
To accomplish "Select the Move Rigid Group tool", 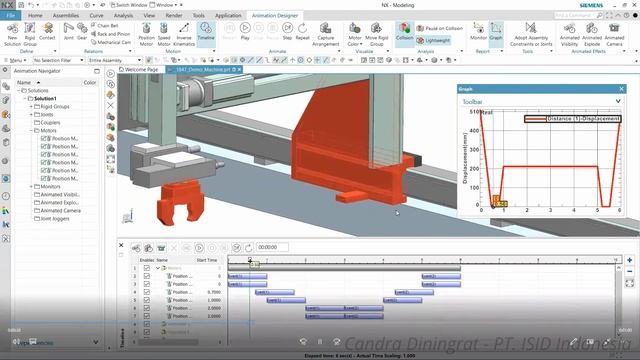I will pyautogui.click(x=376, y=34).
